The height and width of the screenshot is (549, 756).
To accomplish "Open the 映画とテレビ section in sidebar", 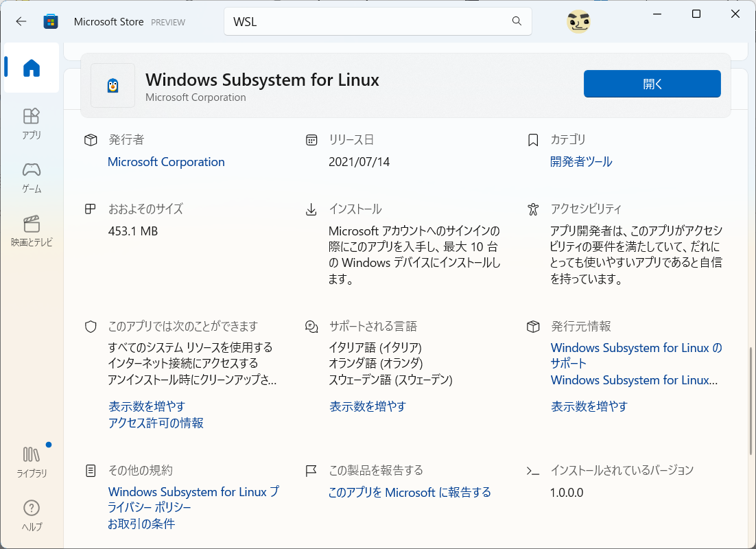I will click(x=32, y=231).
